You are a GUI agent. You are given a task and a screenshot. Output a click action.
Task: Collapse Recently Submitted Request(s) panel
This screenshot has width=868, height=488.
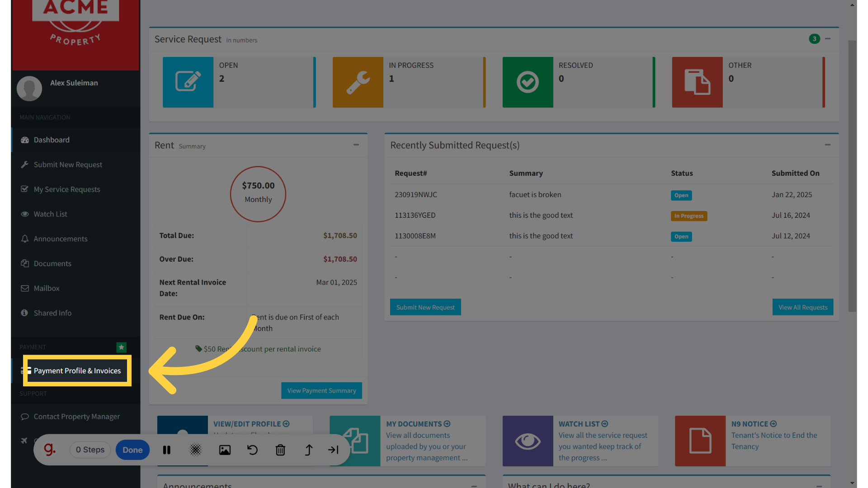[828, 145]
